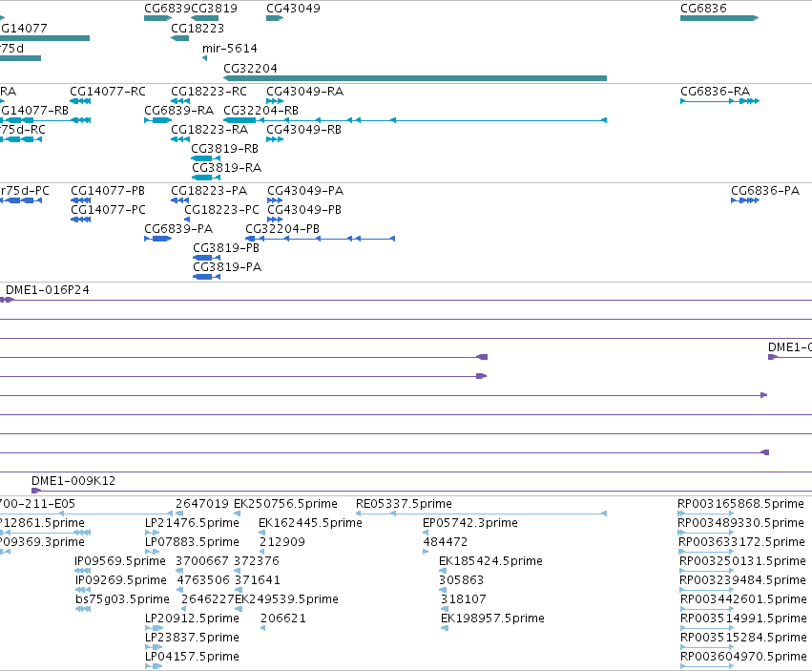
Task: Click the 3700667 feature label
Action: click(x=202, y=561)
